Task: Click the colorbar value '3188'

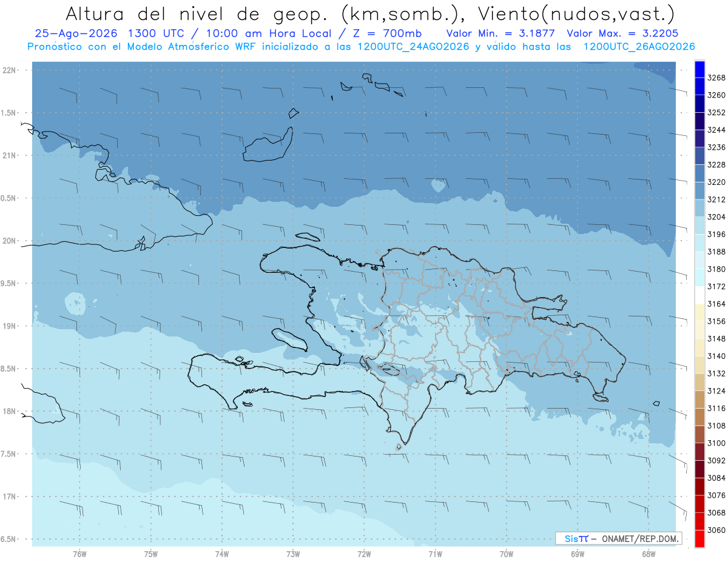Action: (x=716, y=252)
